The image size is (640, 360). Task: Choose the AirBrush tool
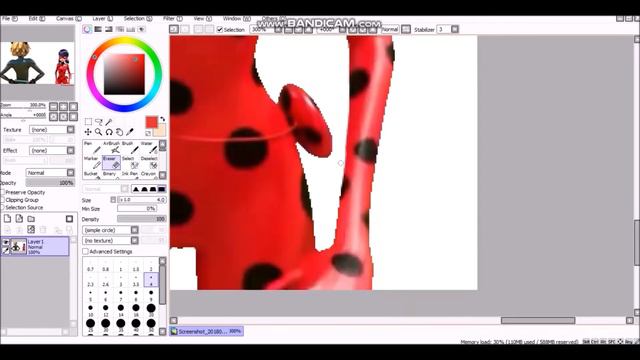coord(111,148)
